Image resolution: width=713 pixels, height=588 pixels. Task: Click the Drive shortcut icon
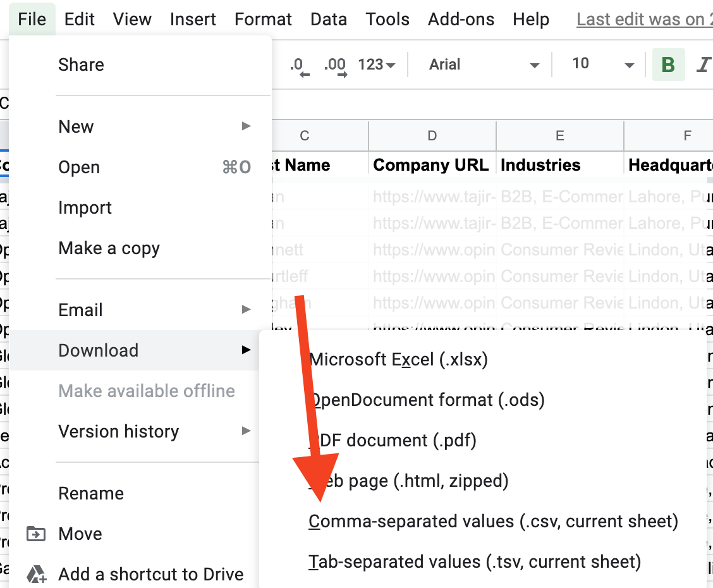click(x=37, y=575)
